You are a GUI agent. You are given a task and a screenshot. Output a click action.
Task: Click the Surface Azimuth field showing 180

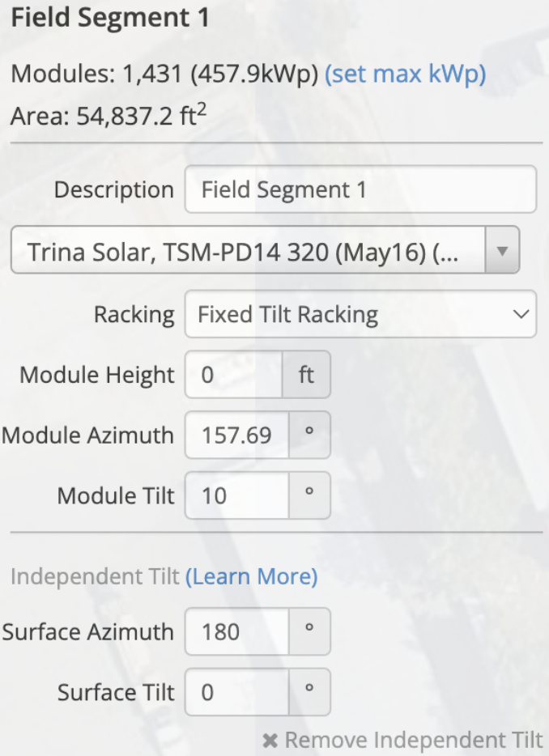pyautogui.click(x=236, y=631)
